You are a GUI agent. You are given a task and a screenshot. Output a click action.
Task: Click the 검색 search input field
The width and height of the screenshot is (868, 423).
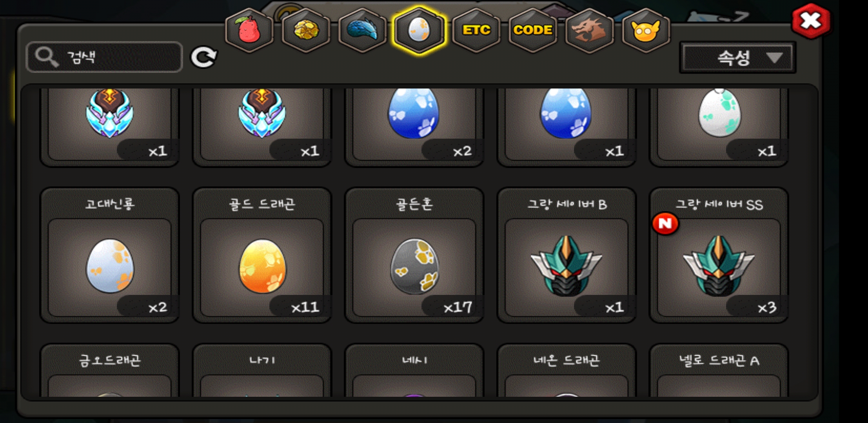[104, 57]
